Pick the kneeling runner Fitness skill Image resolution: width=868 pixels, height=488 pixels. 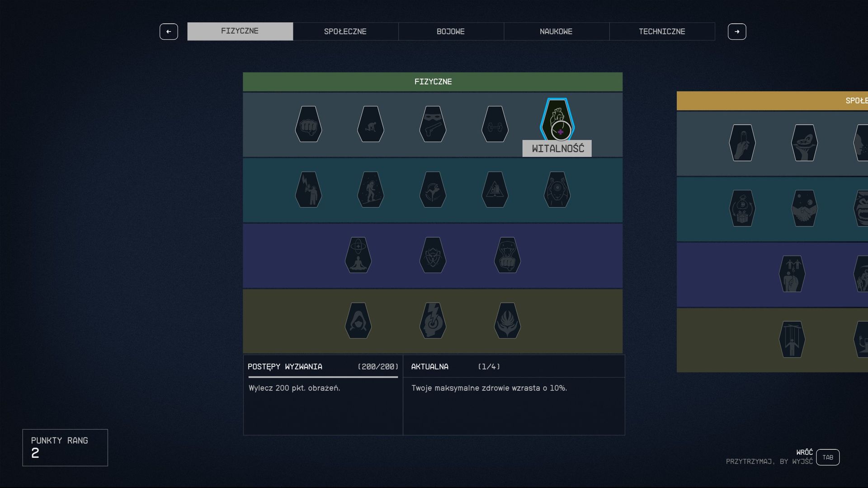370,124
